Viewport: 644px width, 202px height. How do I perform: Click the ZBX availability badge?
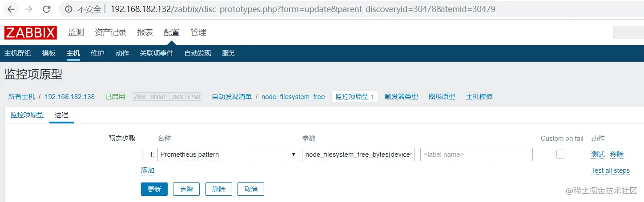click(140, 97)
